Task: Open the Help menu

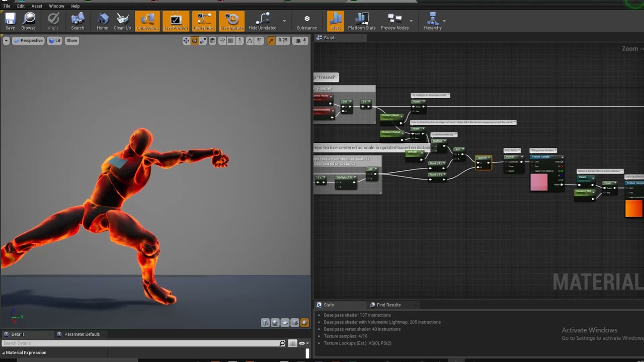Action: point(75,6)
